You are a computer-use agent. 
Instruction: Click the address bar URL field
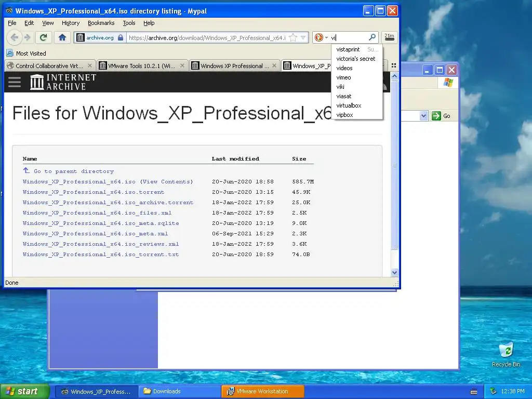(x=208, y=37)
